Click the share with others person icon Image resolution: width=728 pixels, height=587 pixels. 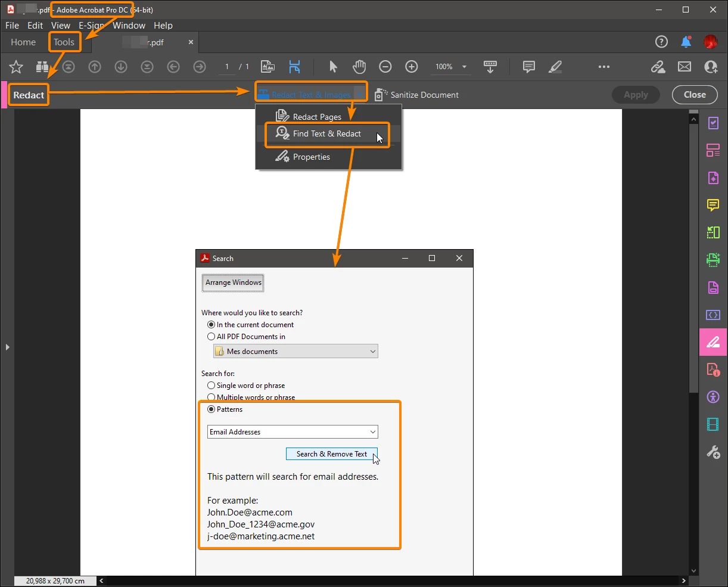tap(711, 67)
